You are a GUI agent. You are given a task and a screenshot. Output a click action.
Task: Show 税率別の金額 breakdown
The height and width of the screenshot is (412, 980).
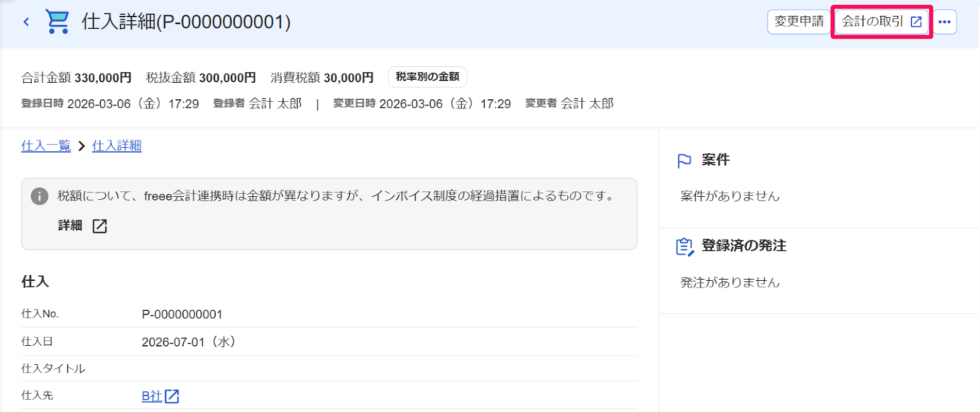pos(428,77)
